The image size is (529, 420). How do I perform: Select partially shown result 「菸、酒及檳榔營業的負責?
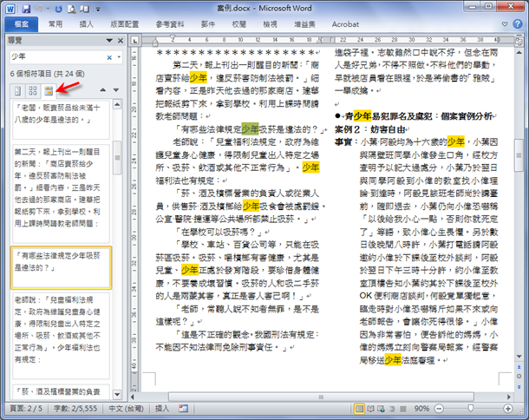tap(61, 391)
